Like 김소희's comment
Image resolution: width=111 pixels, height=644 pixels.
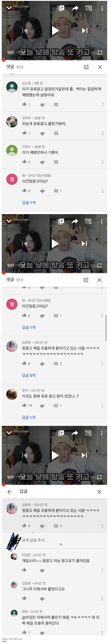pos(24,104)
